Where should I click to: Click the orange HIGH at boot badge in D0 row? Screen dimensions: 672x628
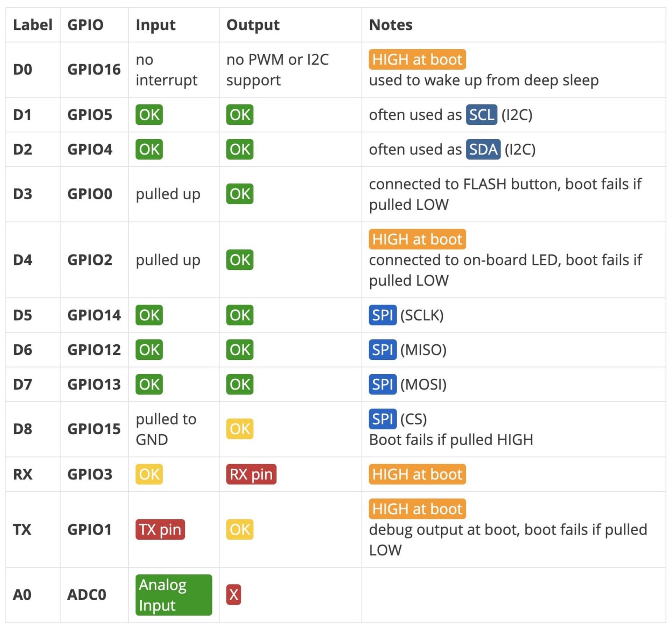click(x=417, y=60)
